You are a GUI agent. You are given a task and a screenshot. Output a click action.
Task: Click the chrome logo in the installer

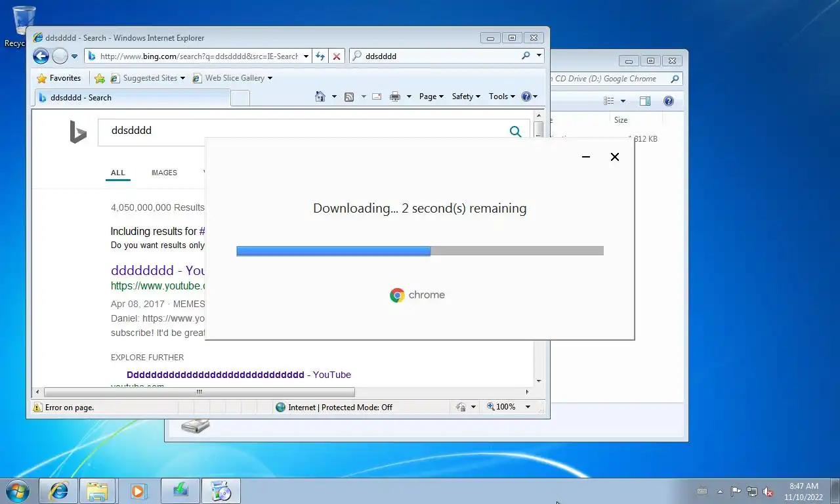[x=417, y=295]
